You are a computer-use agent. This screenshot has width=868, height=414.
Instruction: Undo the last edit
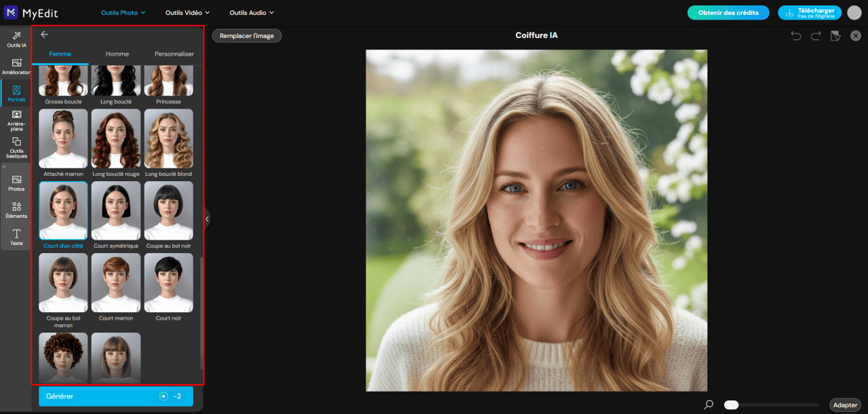[x=795, y=35]
